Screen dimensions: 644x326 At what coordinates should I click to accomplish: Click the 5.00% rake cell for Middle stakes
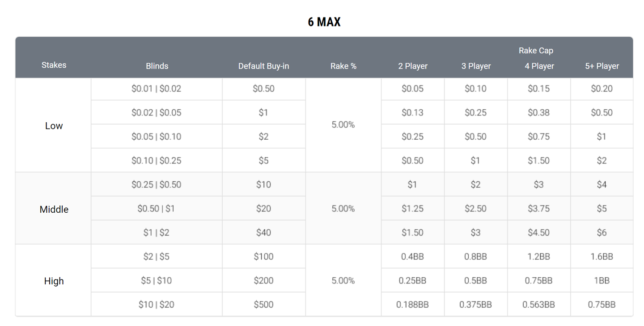point(343,209)
